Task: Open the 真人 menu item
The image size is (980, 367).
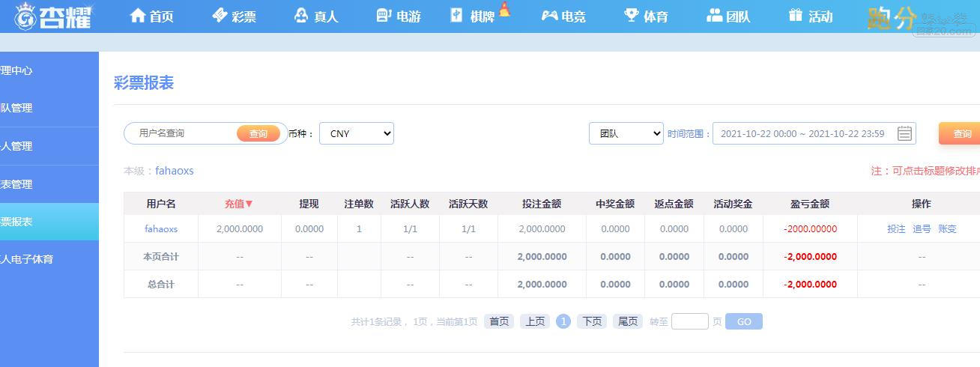Action: click(x=326, y=16)
